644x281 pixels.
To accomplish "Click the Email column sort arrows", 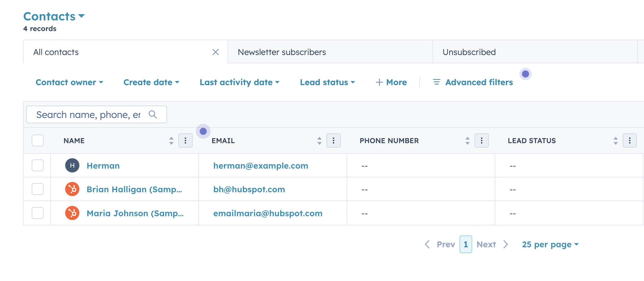I will [319, 140].
